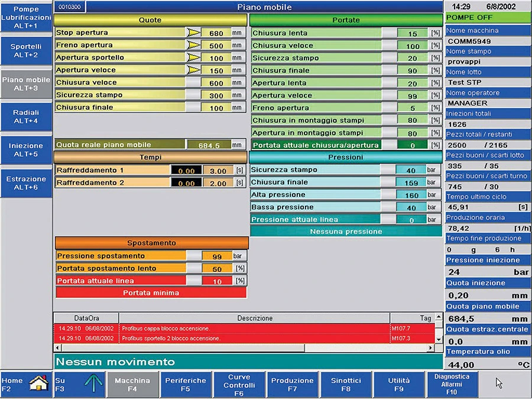Click the alarm list scroll-down arrow
Viewport: 532px width, 399px height.
[x=437, y=340]
